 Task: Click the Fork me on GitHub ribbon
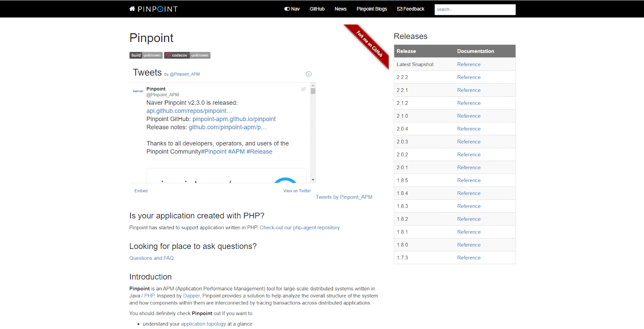[x=368, y=44]
